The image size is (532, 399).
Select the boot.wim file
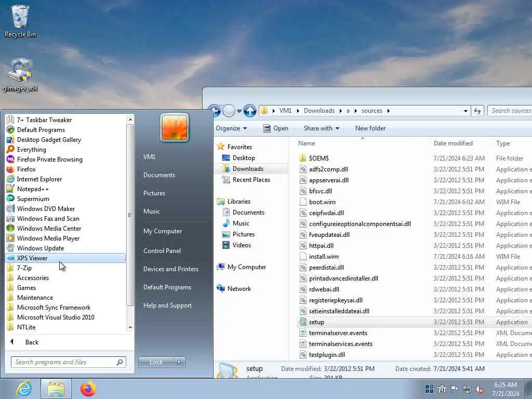pyautogui.click(x=322, y=202)
